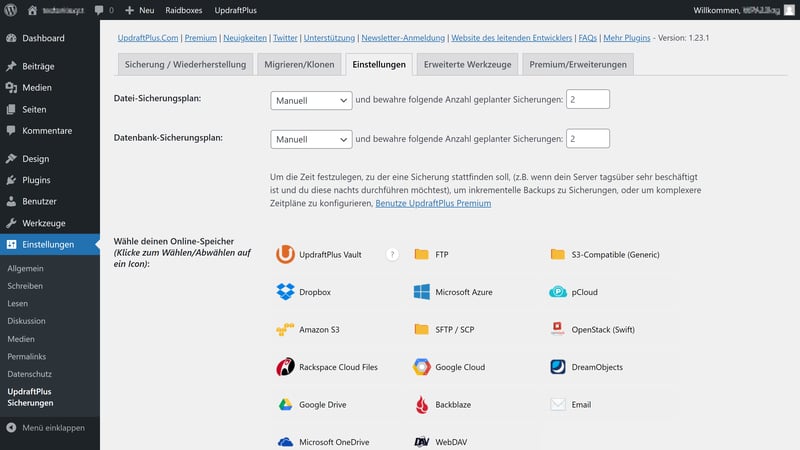This screenshot has height=450, width=800.
Task: Collapse the menu via Menü einklappen
Action: 45,428
